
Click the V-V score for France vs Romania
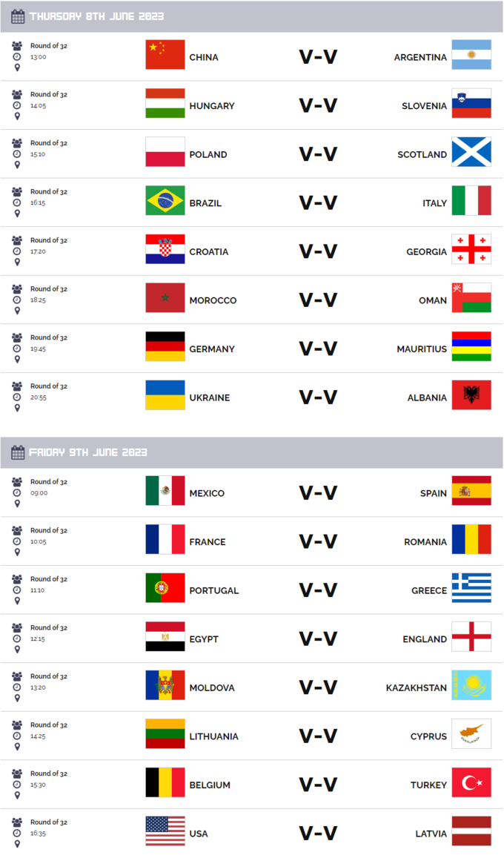pyautogui.click(x=318, y=541)
